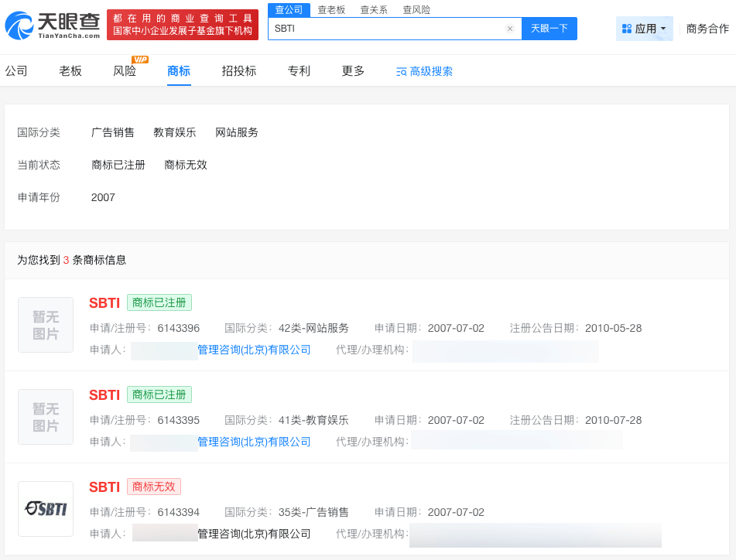Open the 应用 apps dropdown

[645, 29]
